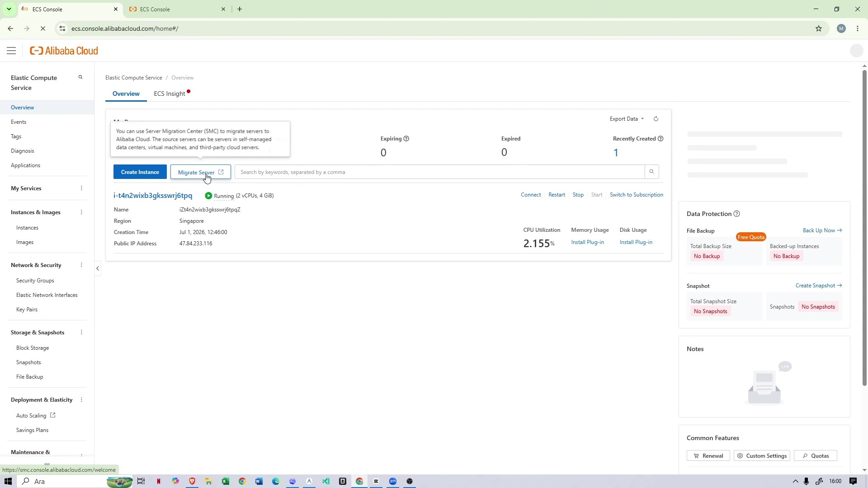Screen dimensions: 868x488
Task: Click the user avatar in header
Action: point(856,51)
